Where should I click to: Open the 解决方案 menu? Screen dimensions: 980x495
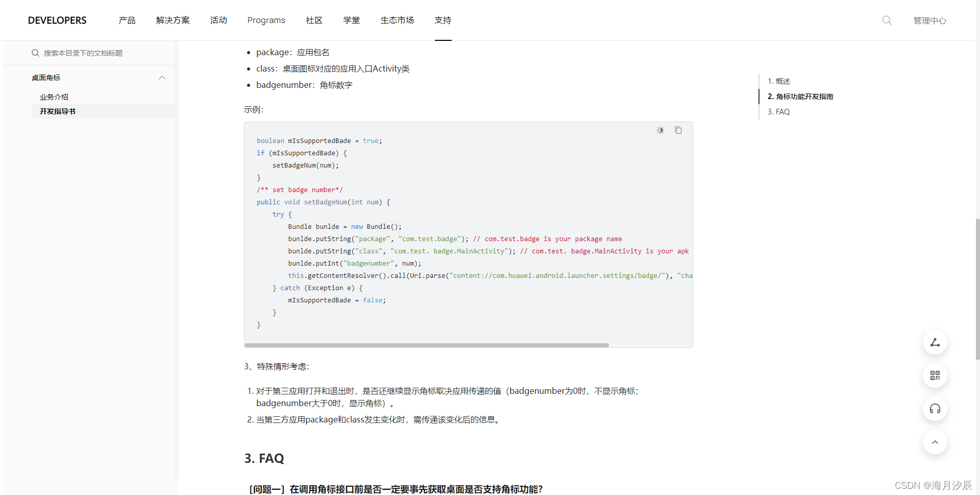(173, 20)
